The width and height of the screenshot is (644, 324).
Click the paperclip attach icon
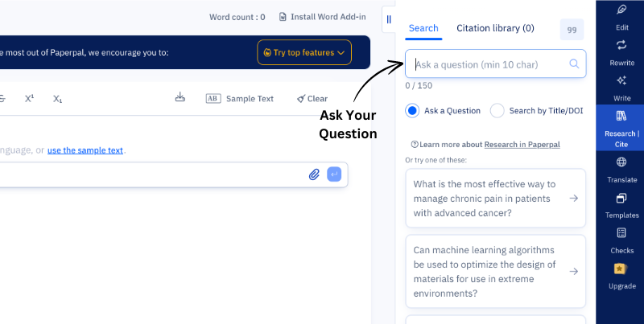[x=314, y=174]
